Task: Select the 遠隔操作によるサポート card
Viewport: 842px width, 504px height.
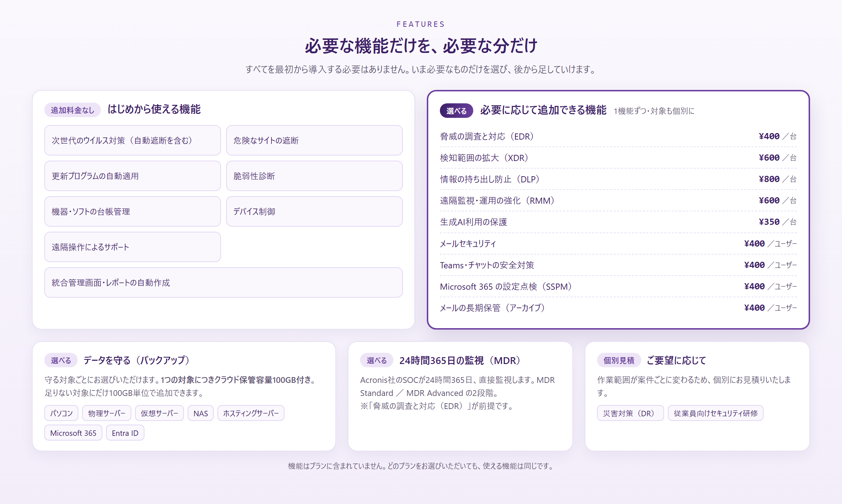Action: click(132, 247)
